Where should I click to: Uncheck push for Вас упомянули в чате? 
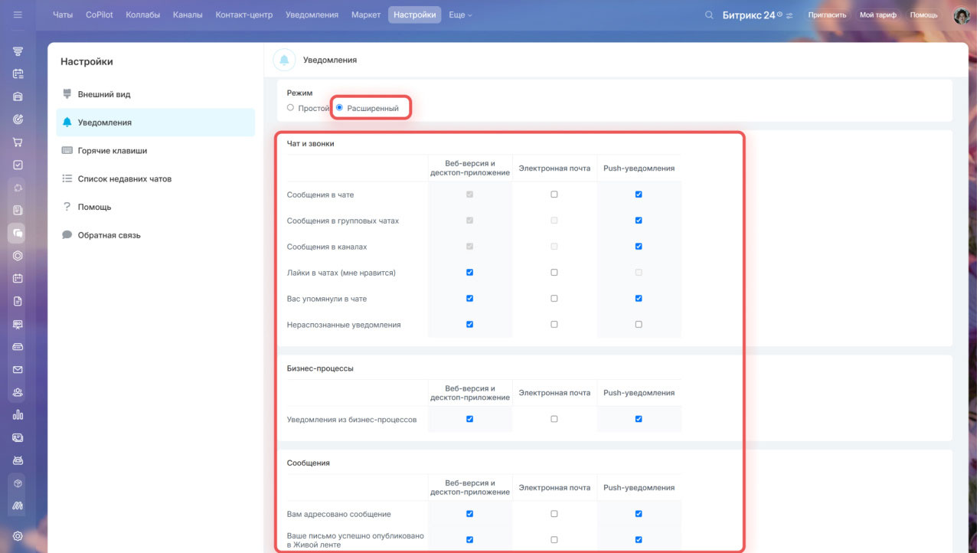(x=639, y=299)
